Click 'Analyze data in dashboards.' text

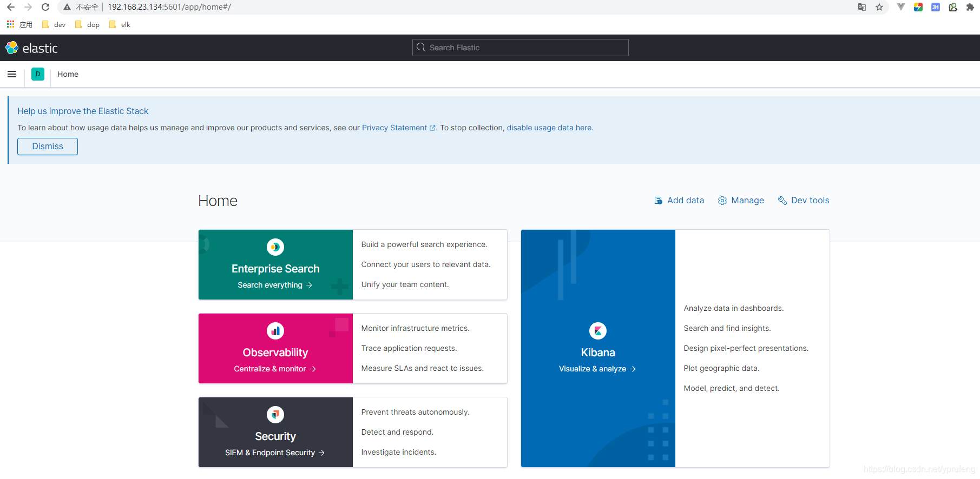[733, 308]
